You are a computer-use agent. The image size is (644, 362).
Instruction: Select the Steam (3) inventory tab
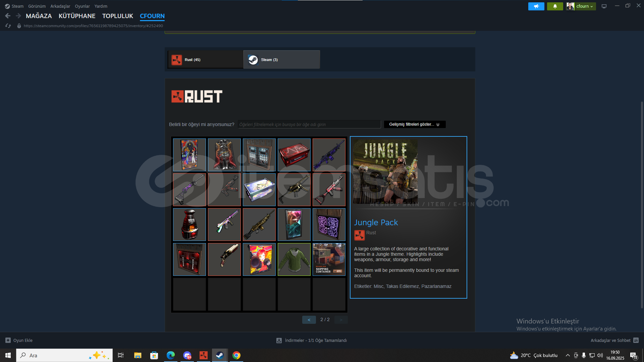coord(282,60)
